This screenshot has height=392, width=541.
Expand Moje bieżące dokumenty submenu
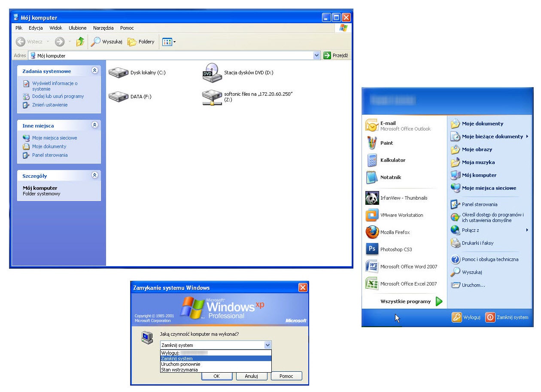(489, 137)
